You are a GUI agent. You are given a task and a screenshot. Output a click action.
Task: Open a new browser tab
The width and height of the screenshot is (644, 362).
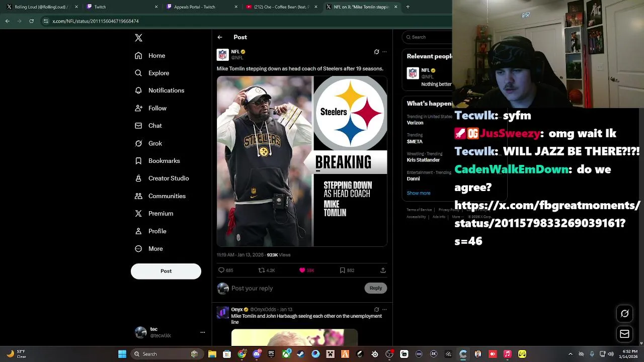tap(408, 7)
